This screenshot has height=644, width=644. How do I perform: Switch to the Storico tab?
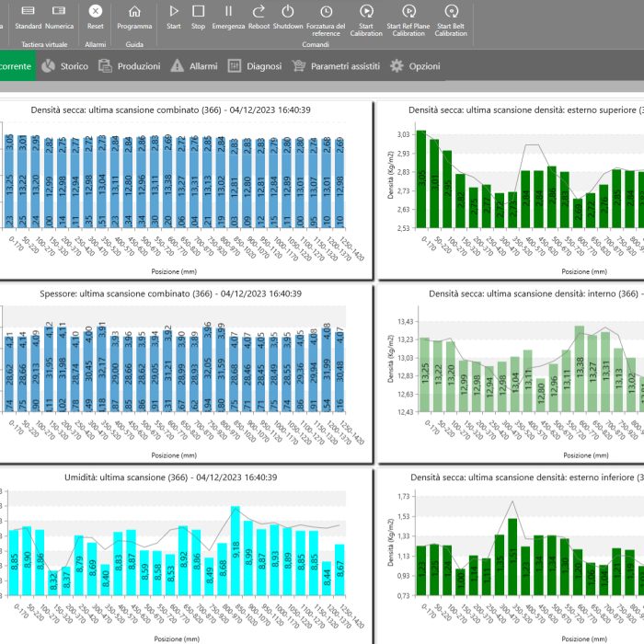65,66
